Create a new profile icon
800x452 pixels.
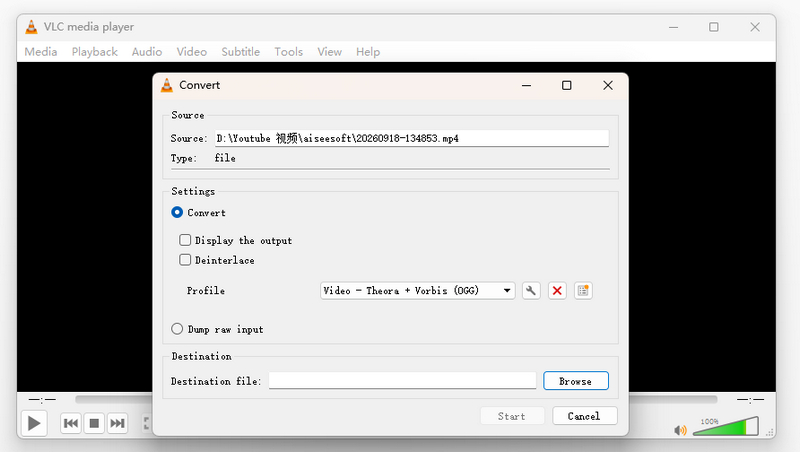583,291
